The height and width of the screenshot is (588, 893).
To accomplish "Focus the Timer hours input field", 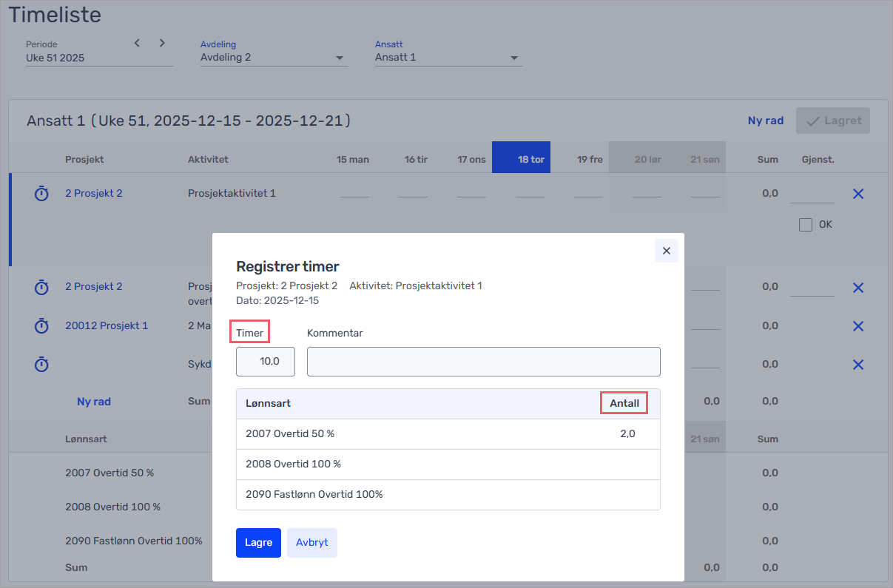I will tap(266, 362).
